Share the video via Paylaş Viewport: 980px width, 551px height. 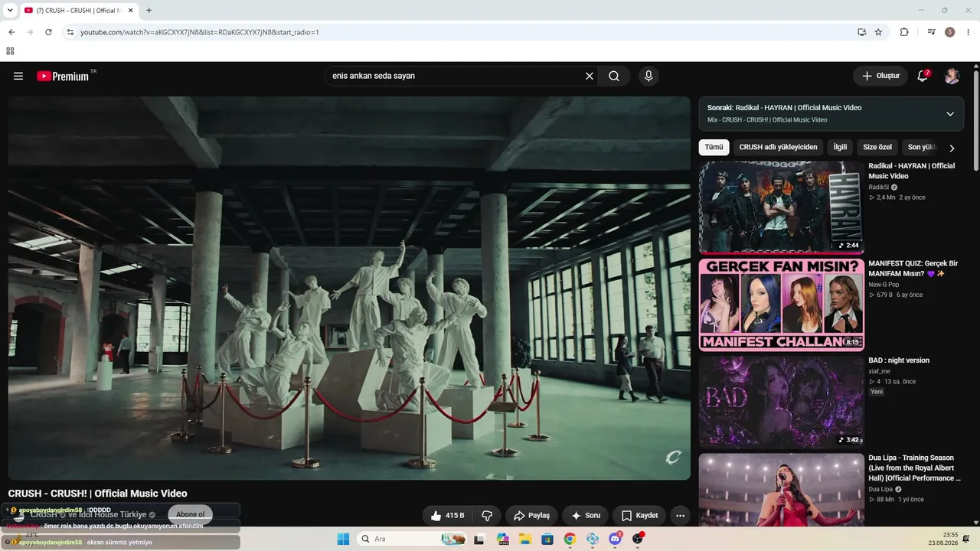point(532,516)
